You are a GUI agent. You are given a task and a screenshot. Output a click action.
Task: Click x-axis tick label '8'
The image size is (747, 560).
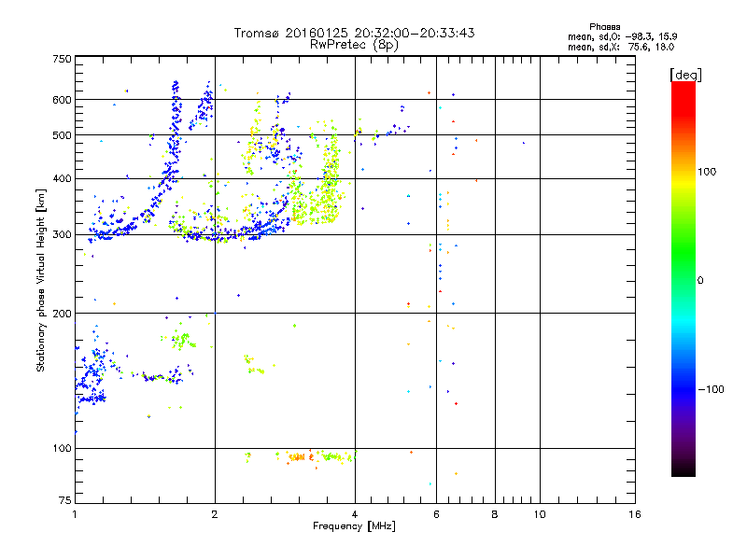pyautogui.click(x=495, y=514)
